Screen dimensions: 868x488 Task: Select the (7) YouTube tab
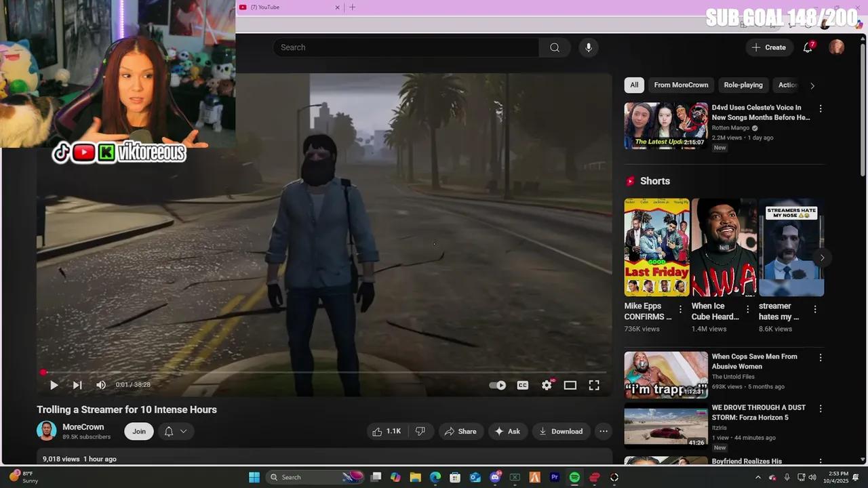click(290, 7)
